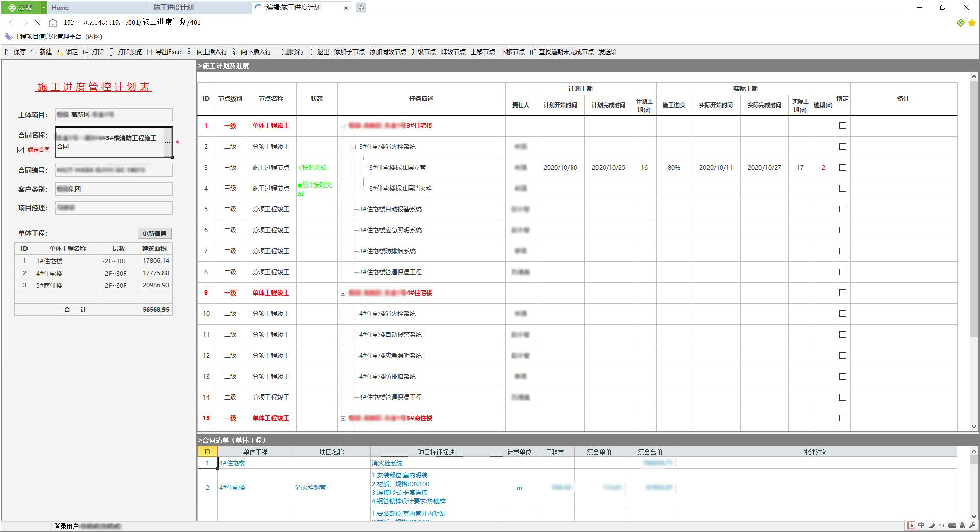Click the 项目经理 input field
Image resolution: width=980 pixels, height=532 pixels.
pyautogui.click(x=114, y=208)
